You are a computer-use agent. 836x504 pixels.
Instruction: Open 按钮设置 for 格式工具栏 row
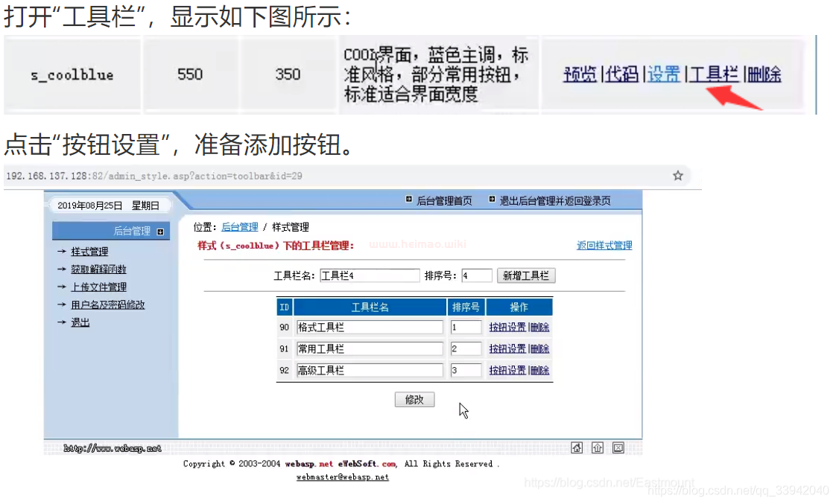pos(507,327)
